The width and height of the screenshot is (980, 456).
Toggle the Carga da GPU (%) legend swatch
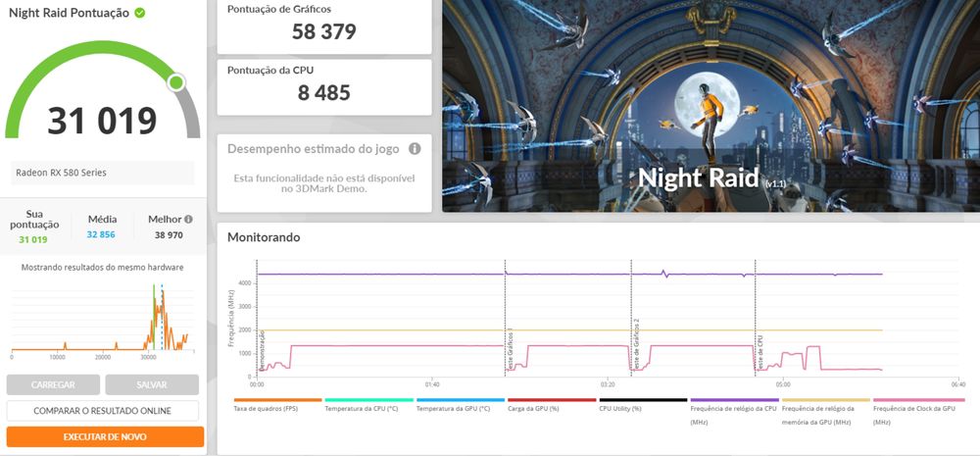[552, 400]
